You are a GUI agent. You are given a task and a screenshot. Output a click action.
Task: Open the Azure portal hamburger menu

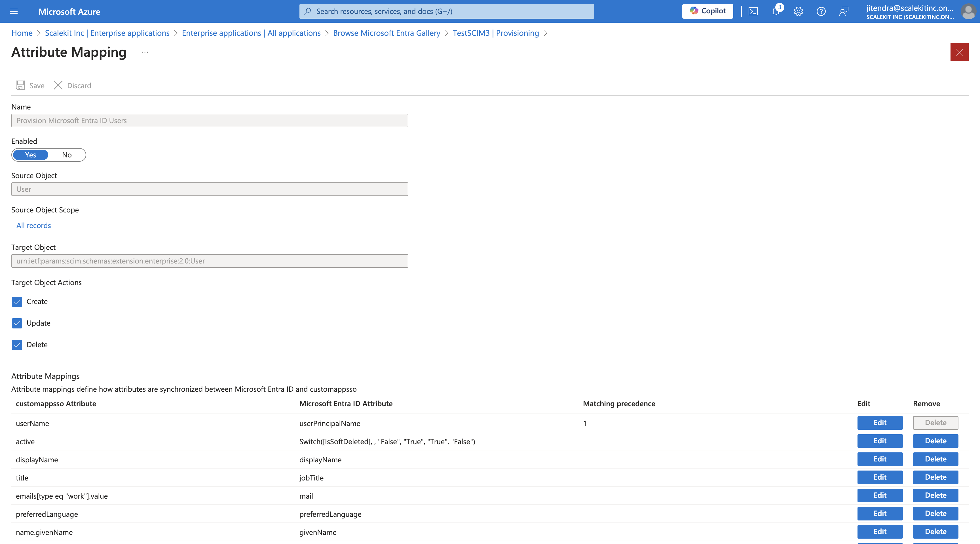[14, 11]
